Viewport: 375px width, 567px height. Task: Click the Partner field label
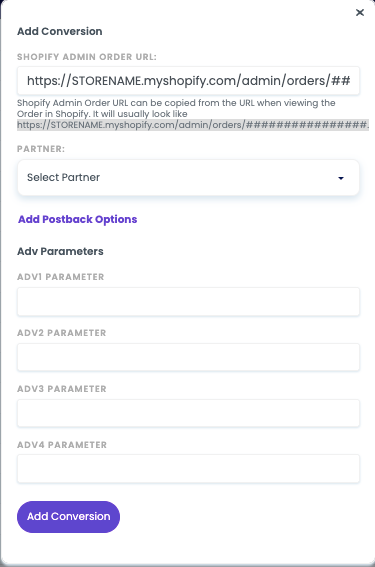(41, 149)
